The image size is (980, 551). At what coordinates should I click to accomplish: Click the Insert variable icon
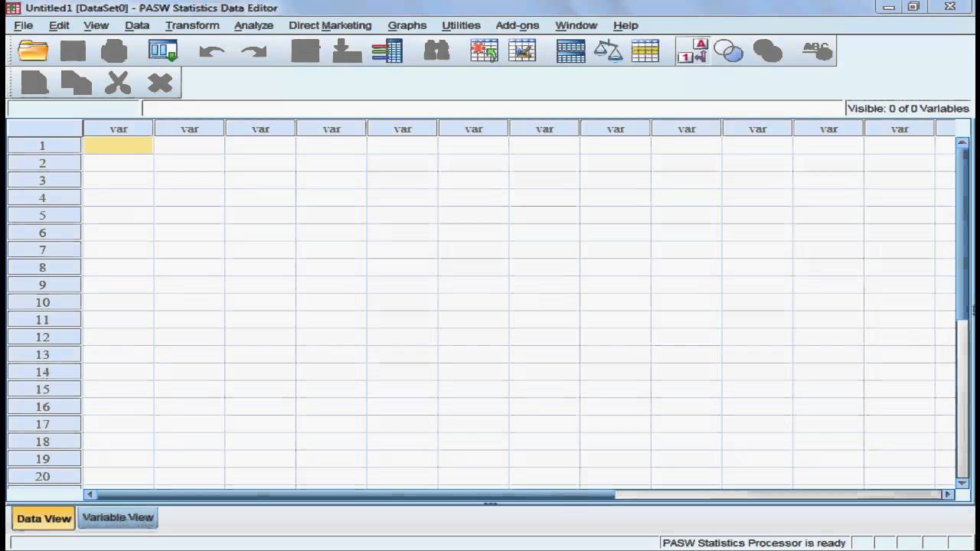click(522, 51)
